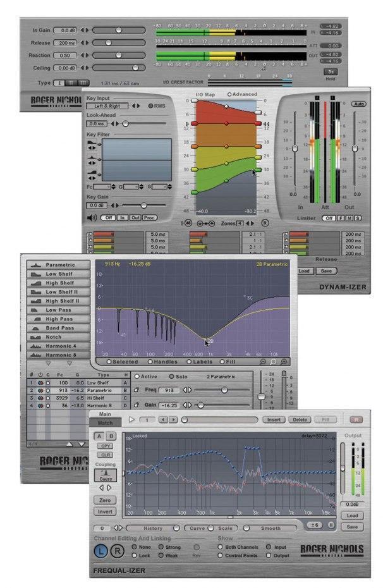Adjust the Key Gain slider
Screen dimensions: 383x588
(144, 205)
